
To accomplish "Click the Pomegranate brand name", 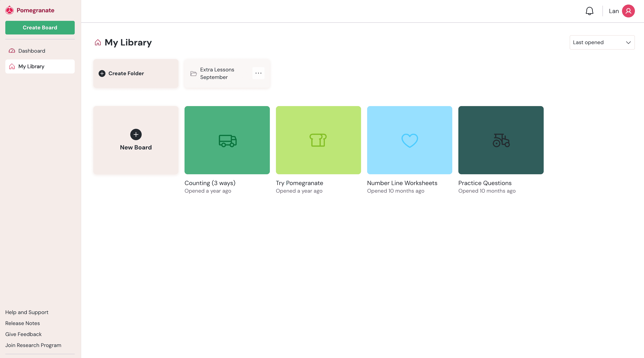I will tap(35, 10).
